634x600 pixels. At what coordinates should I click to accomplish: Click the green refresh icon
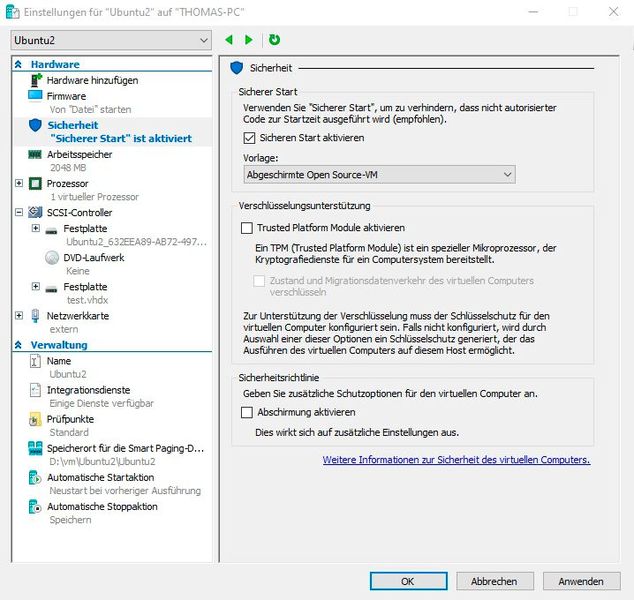tap(274, 40)
